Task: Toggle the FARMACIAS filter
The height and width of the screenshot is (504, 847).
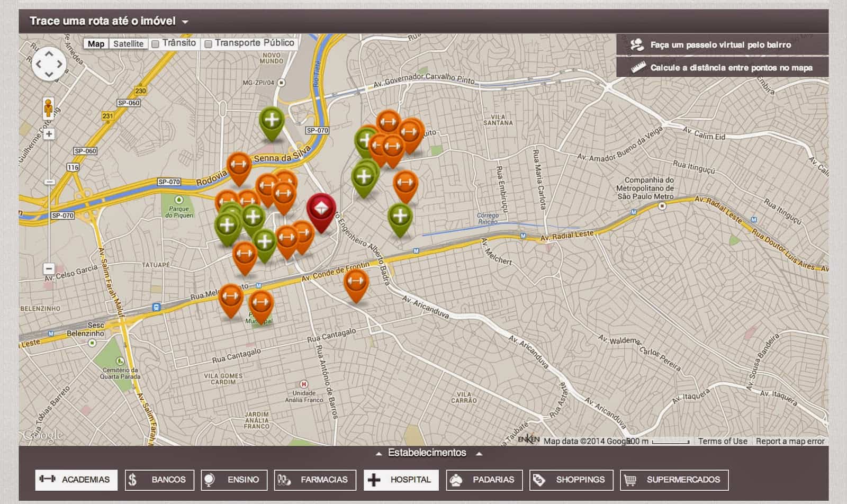Action: coord(315,480)
